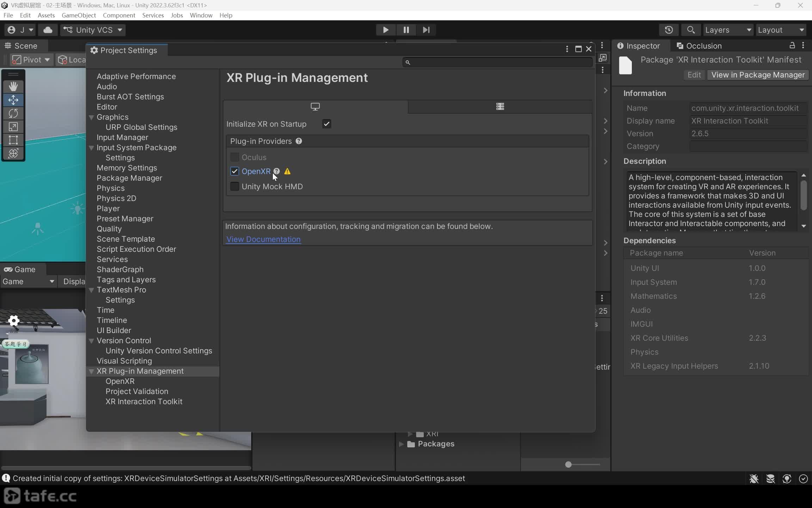Open the Player settings category
The image size is (812, 508).
(x=108, y=208)
